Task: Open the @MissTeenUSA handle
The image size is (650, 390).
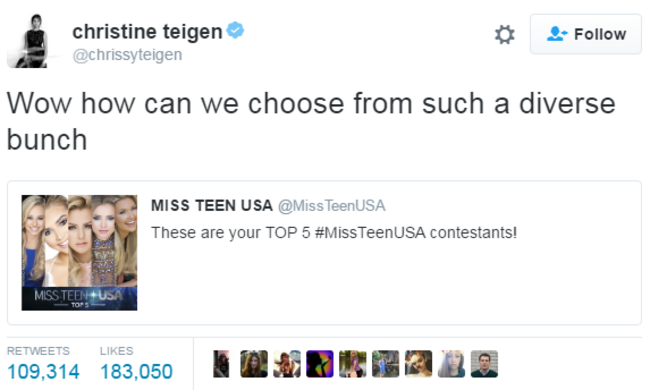Action: click(x=331, y=206)
